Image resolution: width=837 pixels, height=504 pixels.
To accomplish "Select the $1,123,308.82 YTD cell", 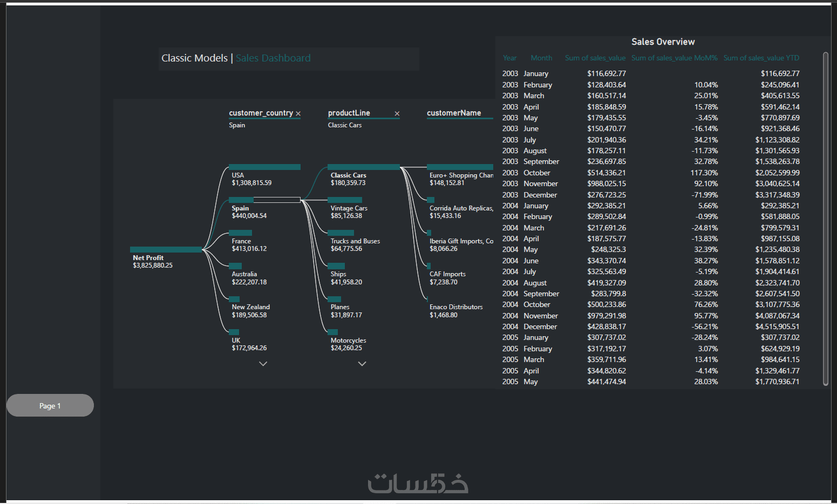I will [778, 140].
